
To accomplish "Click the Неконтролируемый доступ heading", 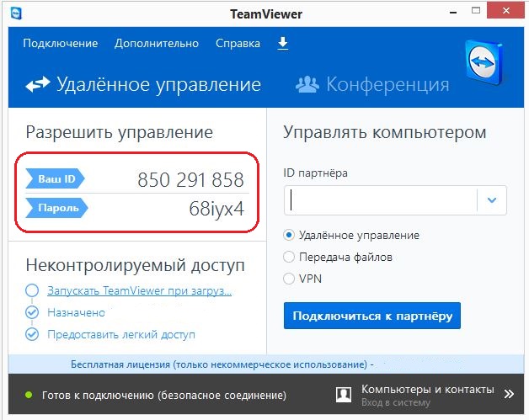I will 136,265.
